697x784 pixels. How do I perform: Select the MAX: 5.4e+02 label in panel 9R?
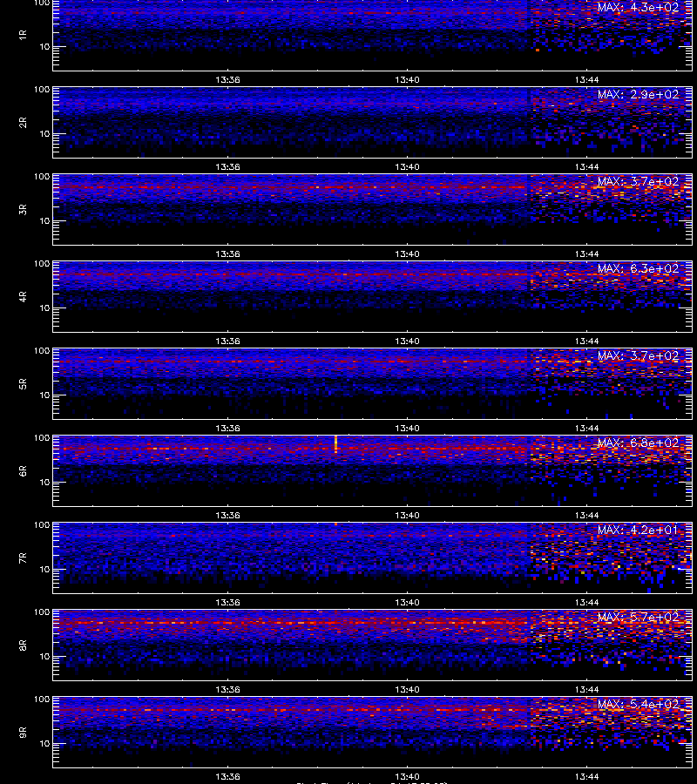638,705
